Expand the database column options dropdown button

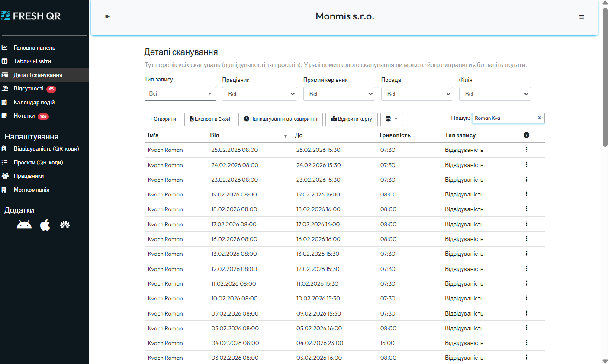(392, 119)
